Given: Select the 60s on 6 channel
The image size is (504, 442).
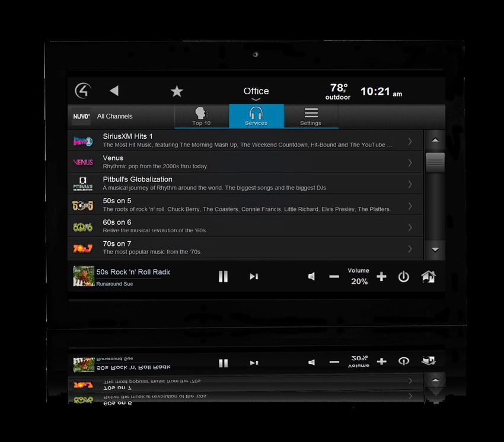Looking at the screenshot, I should coord(245,226).
